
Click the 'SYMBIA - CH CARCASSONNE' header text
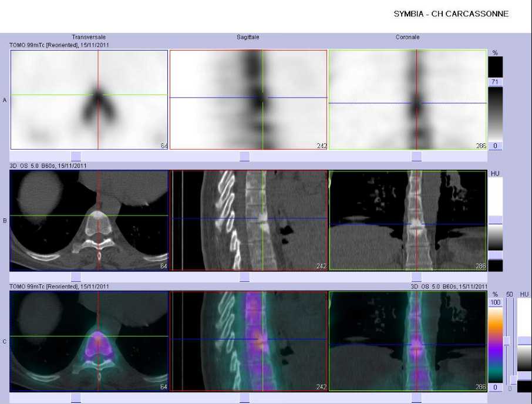451,14
